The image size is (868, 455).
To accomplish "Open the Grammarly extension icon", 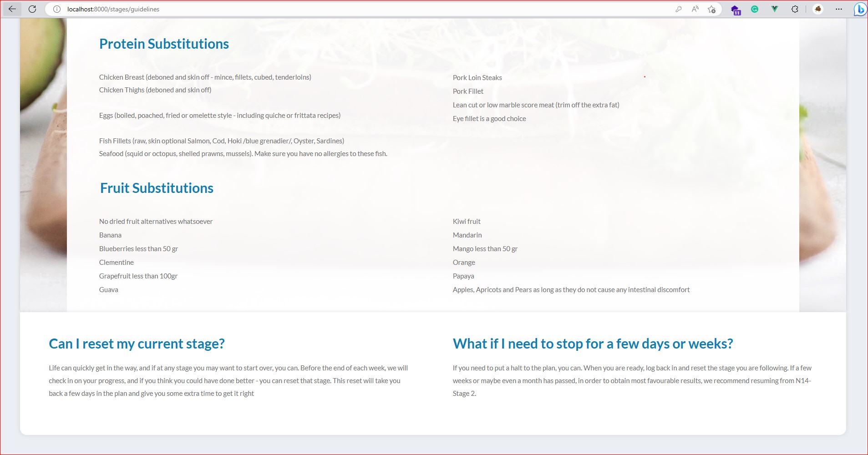I will pyautogui.click(x=755, y=9).
